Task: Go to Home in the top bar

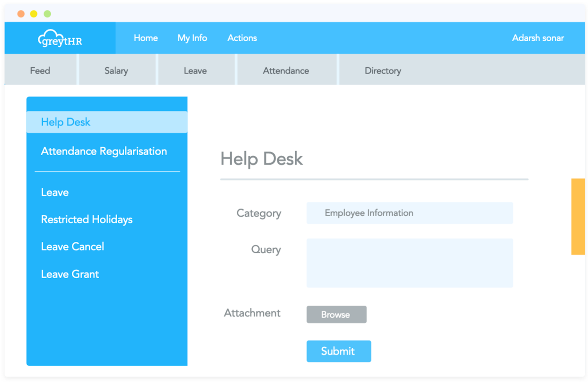Action: coord(145,38)
